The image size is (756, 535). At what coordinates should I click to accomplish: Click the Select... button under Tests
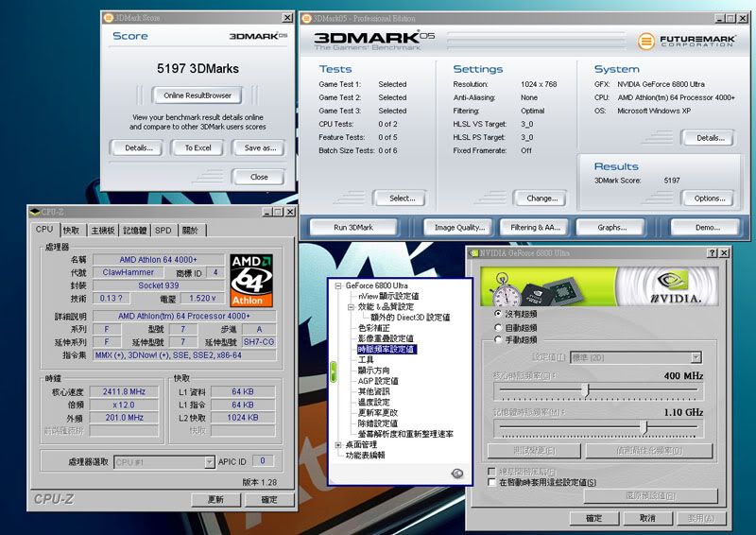(x=402, y=198)
